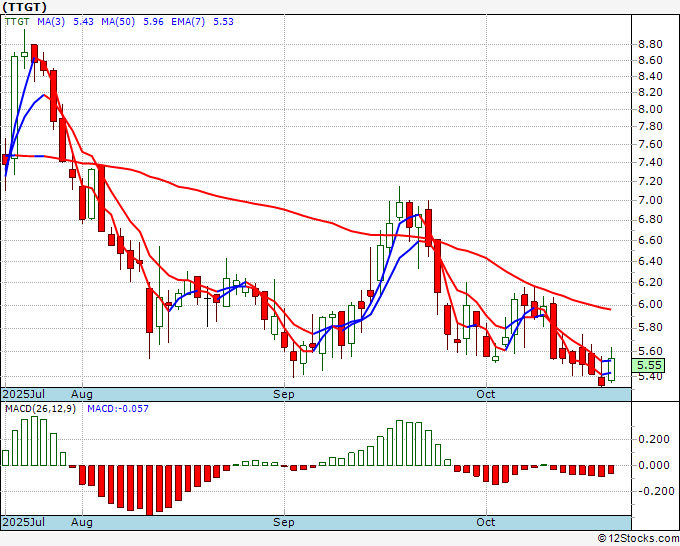
Task: Click the 8.20 price axis label
Action: click(x=650, y=92)
